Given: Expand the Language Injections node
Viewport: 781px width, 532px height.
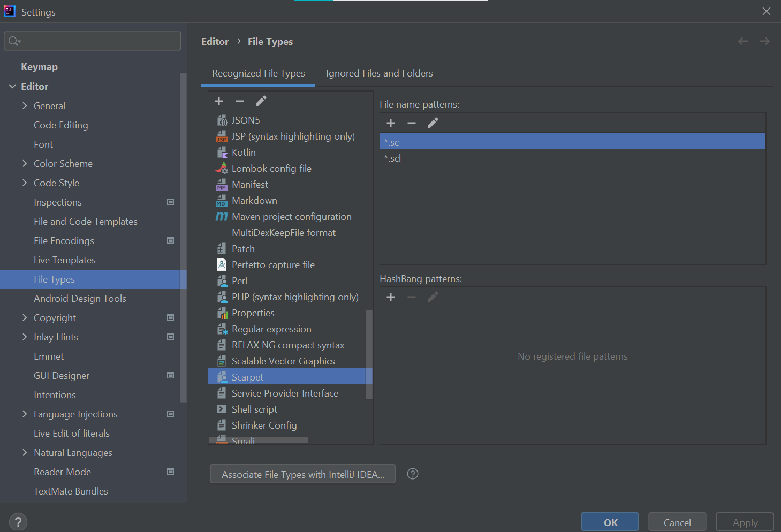Looking at the screenshot, I should coord(25,414).
